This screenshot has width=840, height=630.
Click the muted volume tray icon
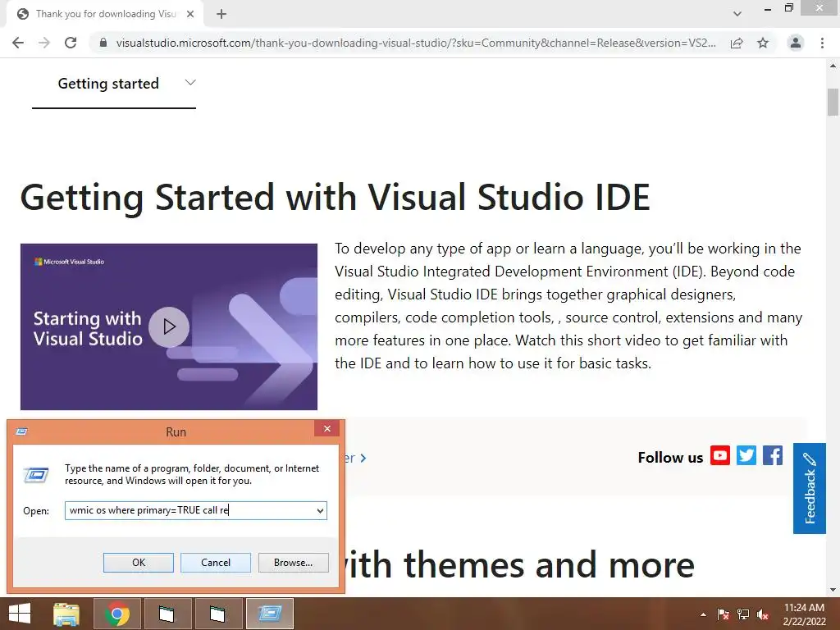click(763, 614)
